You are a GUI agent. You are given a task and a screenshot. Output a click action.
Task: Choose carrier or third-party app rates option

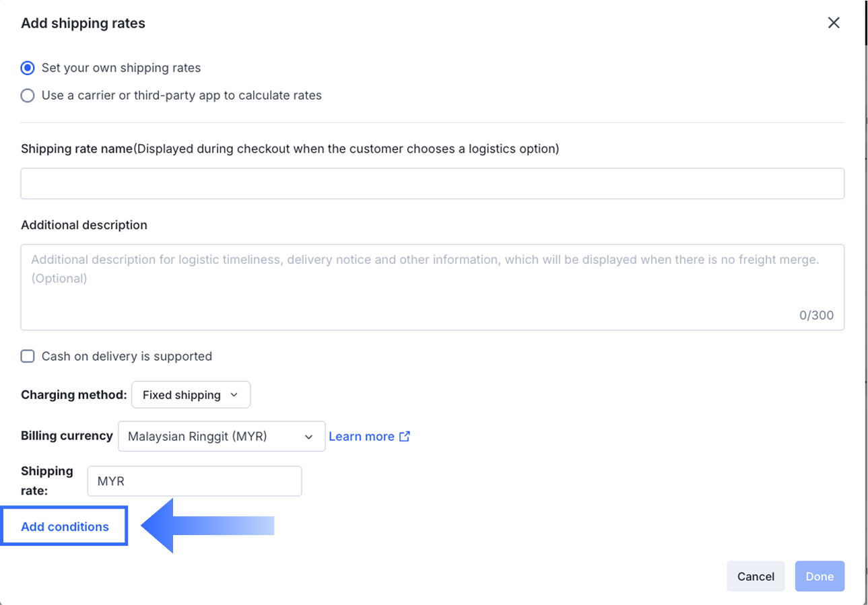tap(28, 96)
